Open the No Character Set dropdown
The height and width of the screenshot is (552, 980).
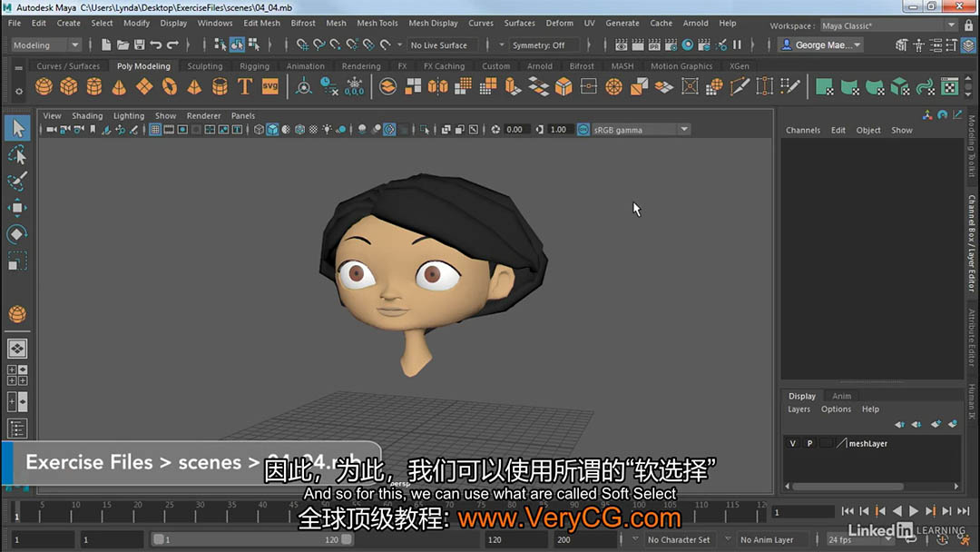(679, 539)
